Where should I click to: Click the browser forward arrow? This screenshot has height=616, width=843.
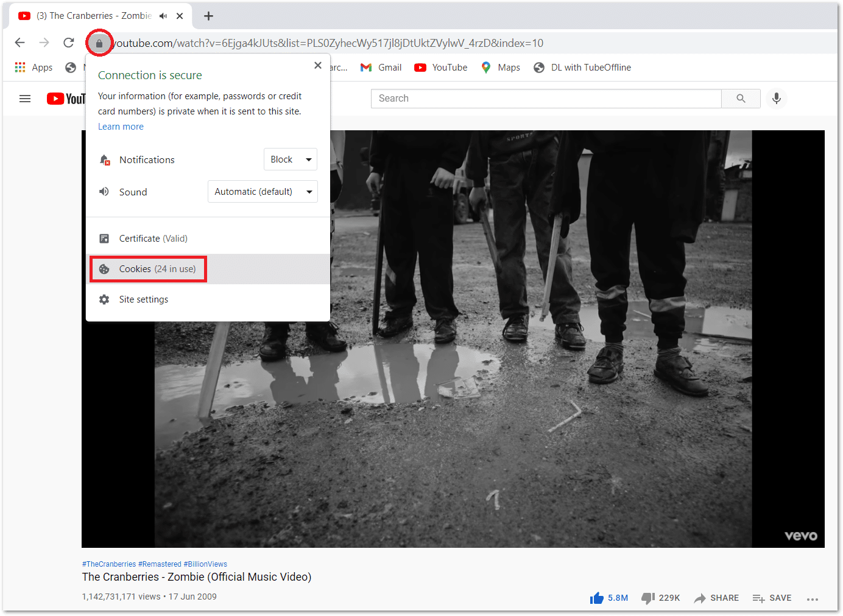(x=44, y=43)
